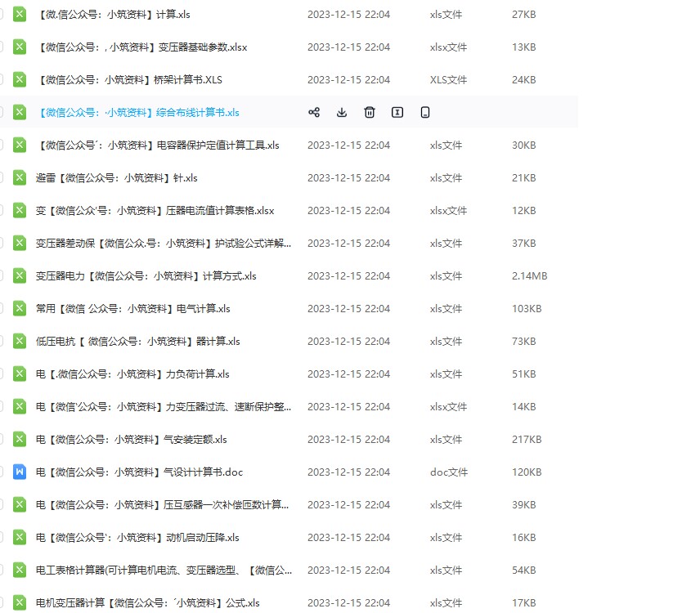Click the blue Word icon beside 气设计计算书.doc
This screenshot has width=700, height=613.
coord(19,472)
